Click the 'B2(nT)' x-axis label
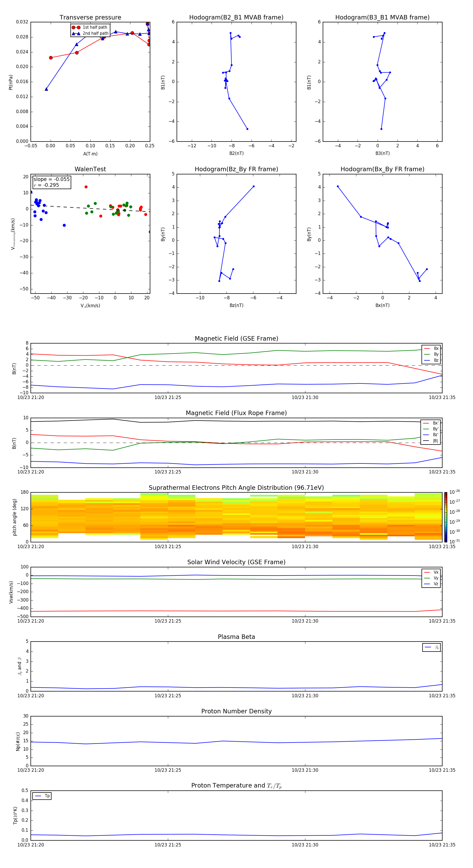 point(236,153)
